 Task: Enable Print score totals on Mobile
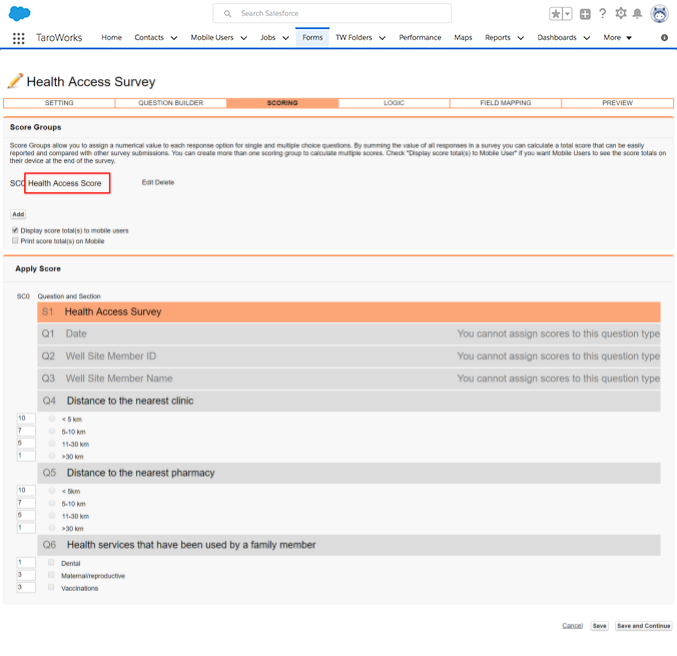15,241
